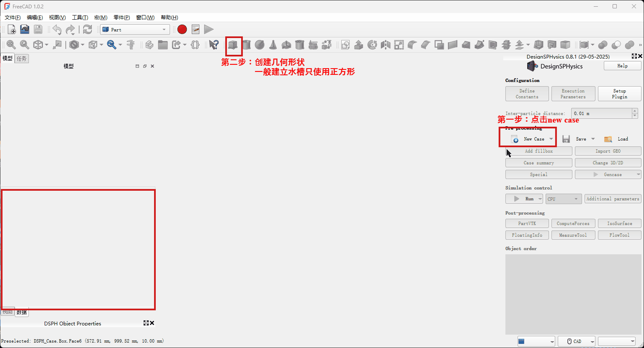Open the Part workbench selector dropdown
Screen dimensions: 644x348
click(x=163, y=29)
